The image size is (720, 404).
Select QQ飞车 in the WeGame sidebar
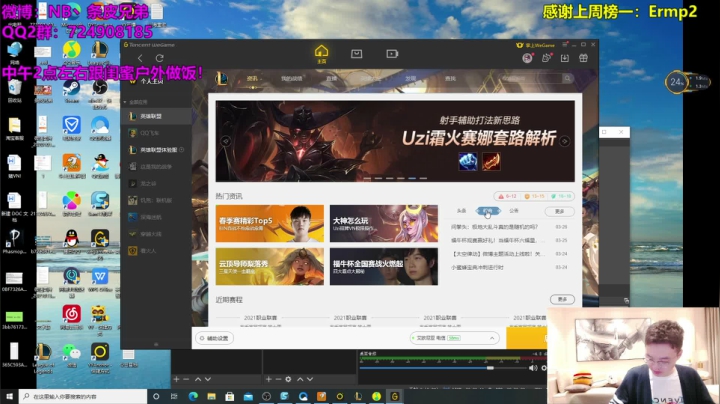point(156,133)
